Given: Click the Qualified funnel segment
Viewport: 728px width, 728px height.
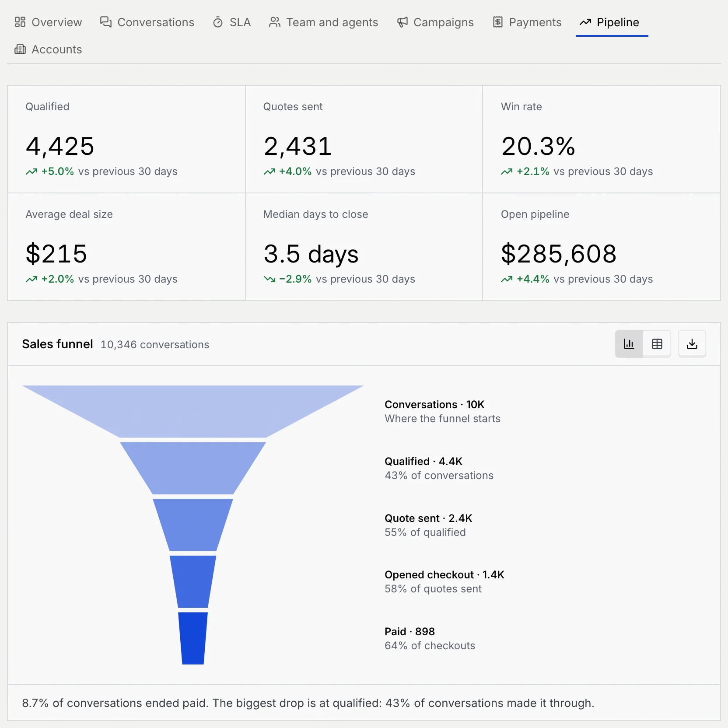Looking at the screenshot, I should coord(193,468).
